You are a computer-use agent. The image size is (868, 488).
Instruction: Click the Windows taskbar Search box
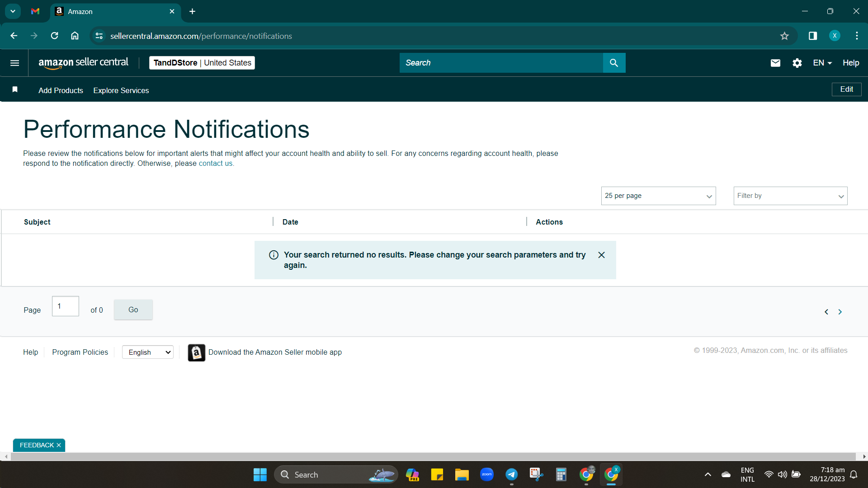[x=336, y=474]
